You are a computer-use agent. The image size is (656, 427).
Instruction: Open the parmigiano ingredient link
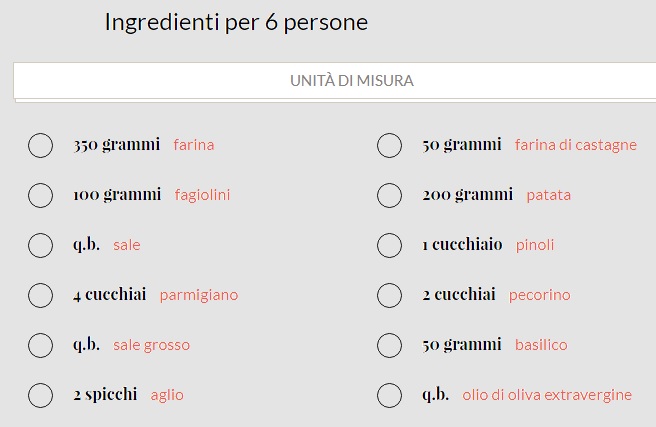click(199, 295)
